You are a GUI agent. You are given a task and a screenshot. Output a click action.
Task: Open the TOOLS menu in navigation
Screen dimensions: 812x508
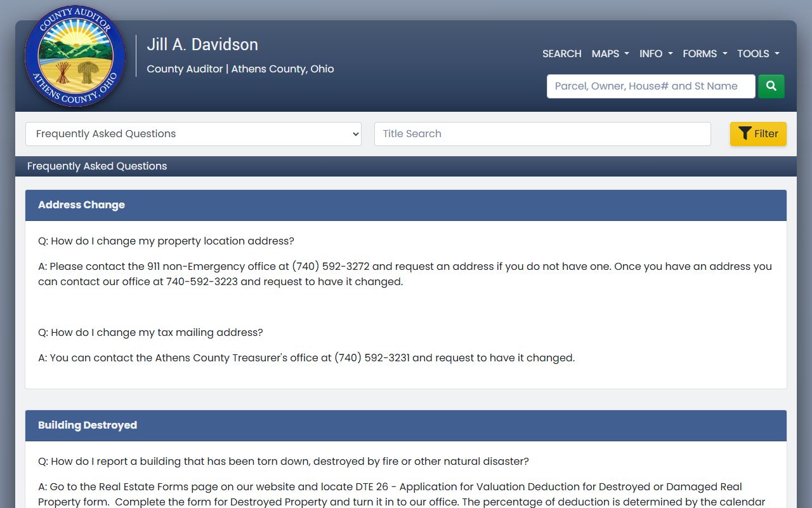coord(757,54)
